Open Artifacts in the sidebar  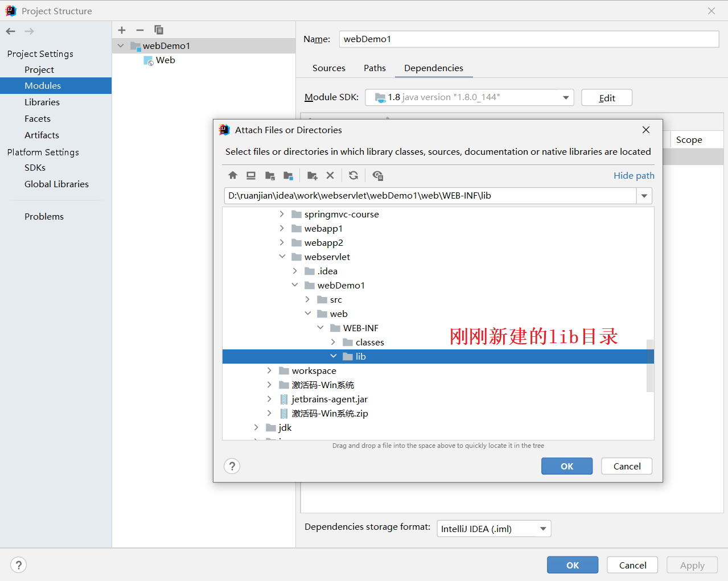pyautogui.click(x=42, y=135)
